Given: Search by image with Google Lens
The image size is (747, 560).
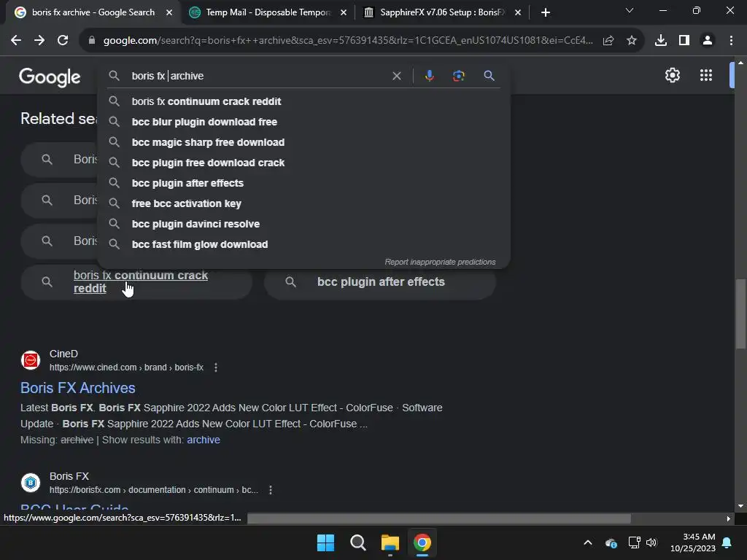Looking at the screenshot, I should [x=458, y=76].
